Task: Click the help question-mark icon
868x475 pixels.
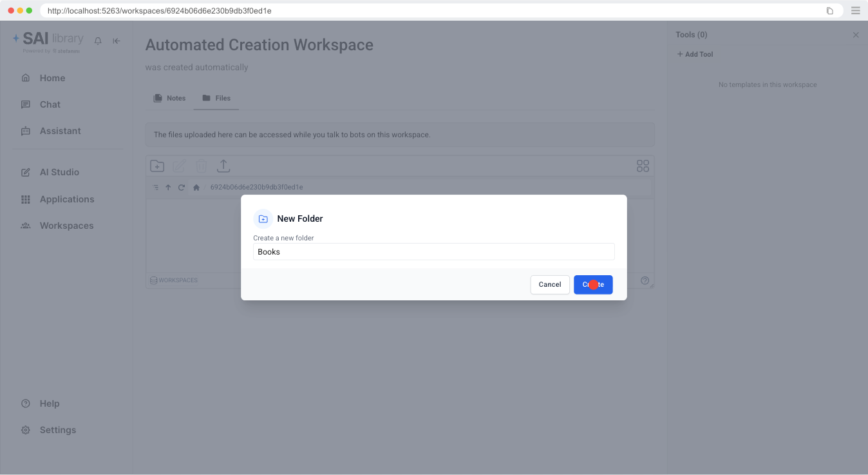Action: (645, 280)
